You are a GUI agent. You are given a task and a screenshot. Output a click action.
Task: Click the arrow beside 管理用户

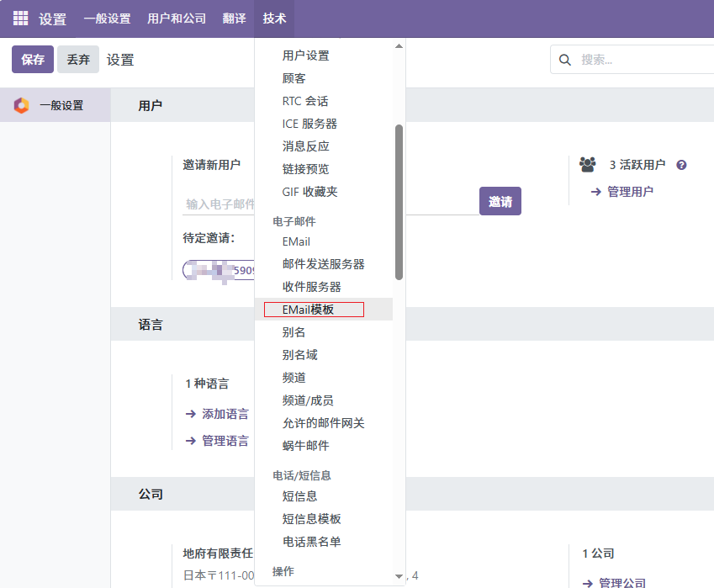[595, 192]
